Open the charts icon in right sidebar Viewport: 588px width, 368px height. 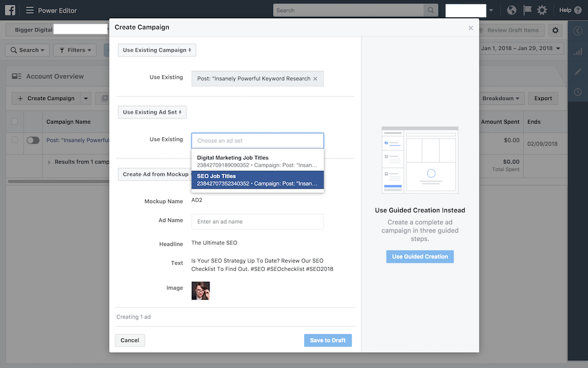pyautogui.click(x=578, y=52)
